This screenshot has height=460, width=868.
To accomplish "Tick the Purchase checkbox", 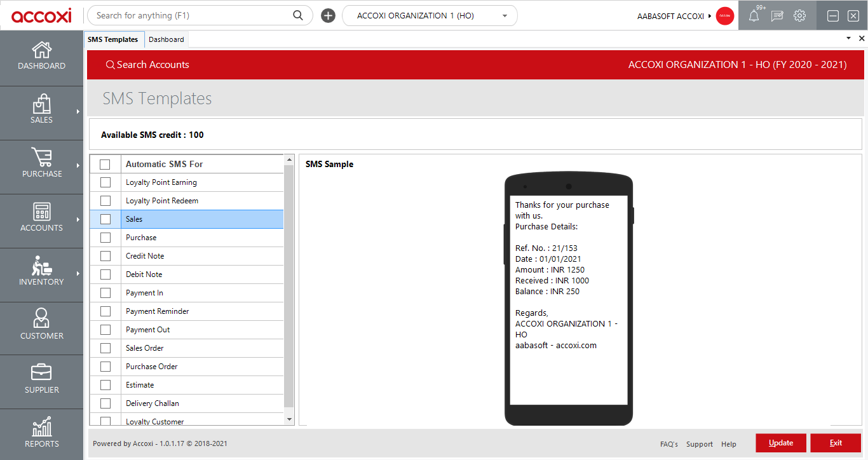I will pyautogui.click(x=105, y=238).
